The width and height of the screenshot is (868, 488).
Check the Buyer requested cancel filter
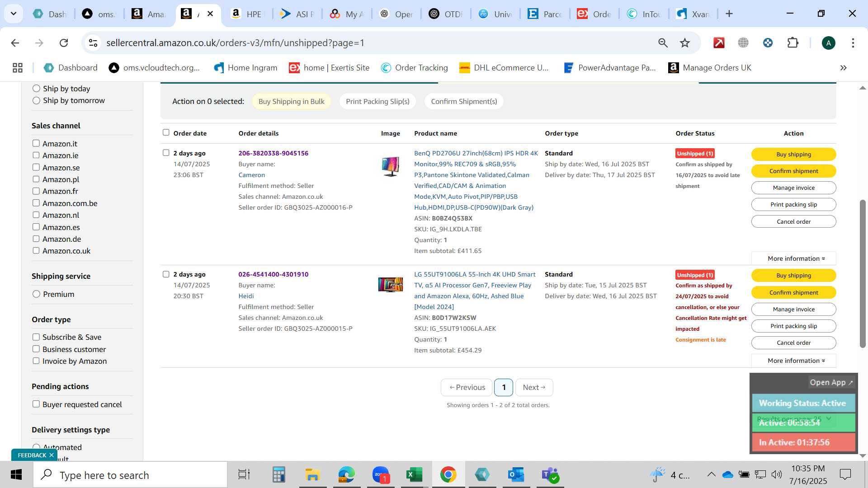point(36,404)
